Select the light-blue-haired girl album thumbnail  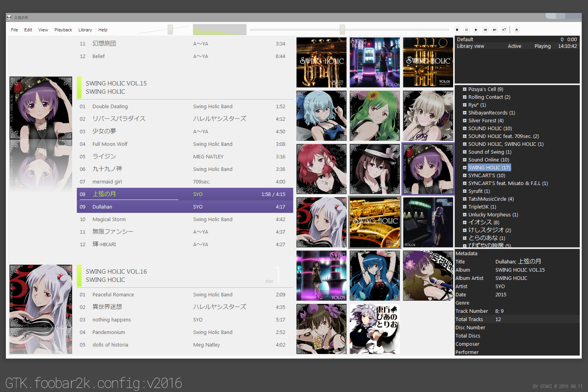coord(321,116)
